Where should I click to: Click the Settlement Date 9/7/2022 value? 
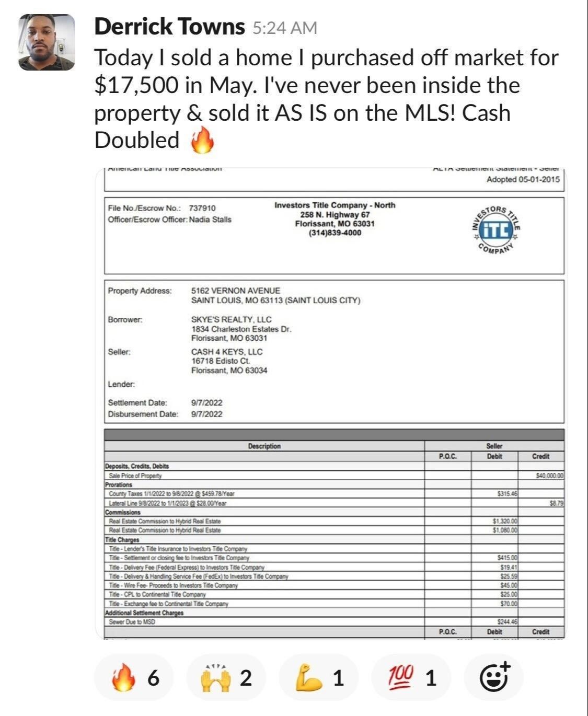pos(206,403)
